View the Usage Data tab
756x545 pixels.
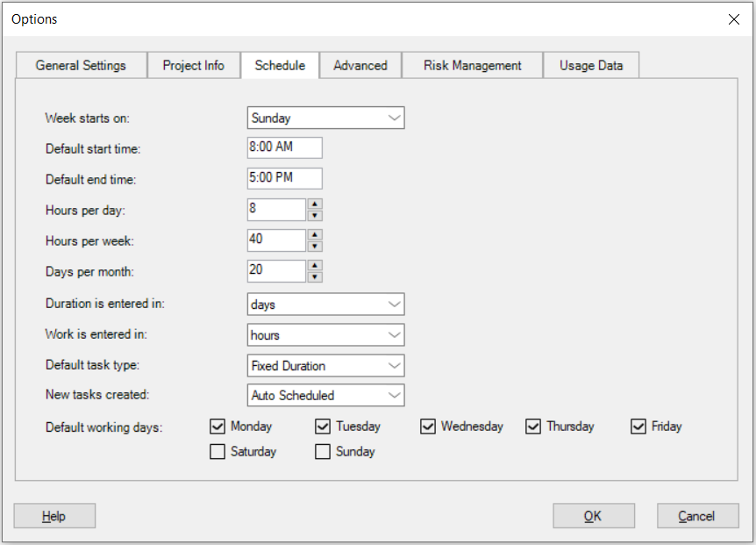(x=591, y=64)
